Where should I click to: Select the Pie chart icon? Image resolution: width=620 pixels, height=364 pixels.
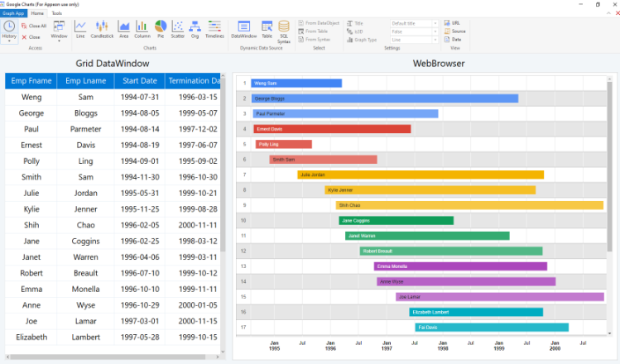coord(161,30)
